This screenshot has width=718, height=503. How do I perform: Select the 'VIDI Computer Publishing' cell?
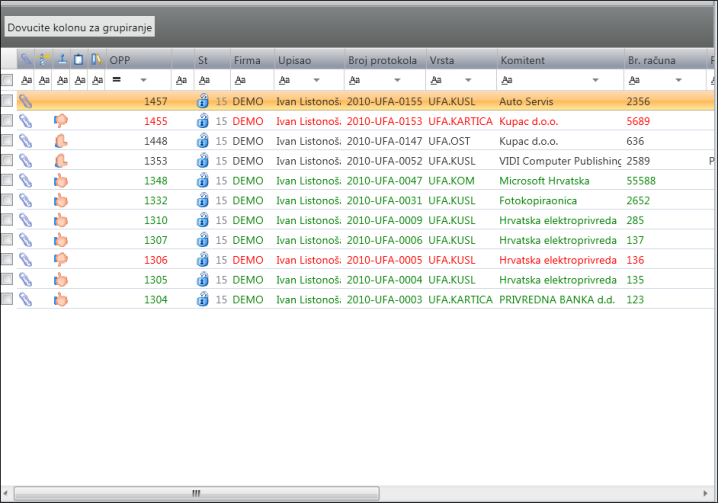tap(560, 161)
